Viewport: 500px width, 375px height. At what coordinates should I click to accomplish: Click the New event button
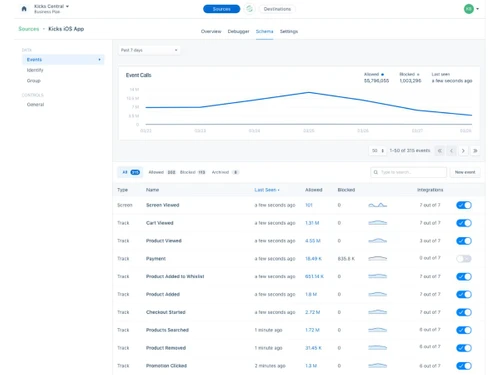tap(465, 172)
